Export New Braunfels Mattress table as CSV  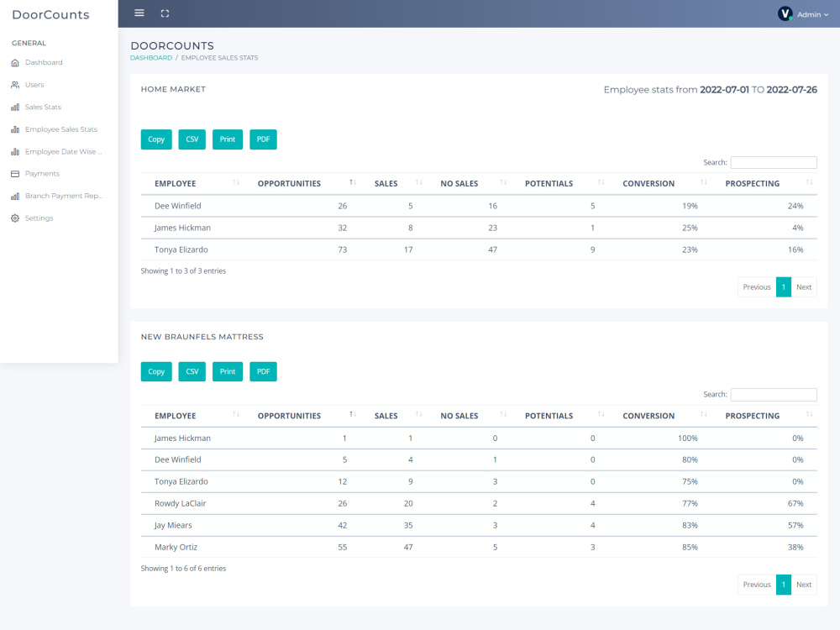coord(192,372)
